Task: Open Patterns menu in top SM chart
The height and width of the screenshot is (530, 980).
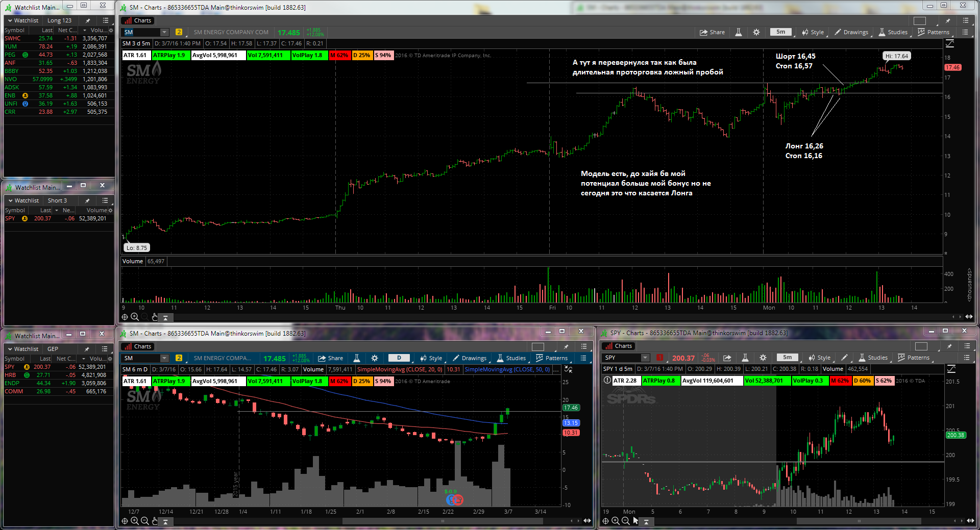Action: (934, 32)
